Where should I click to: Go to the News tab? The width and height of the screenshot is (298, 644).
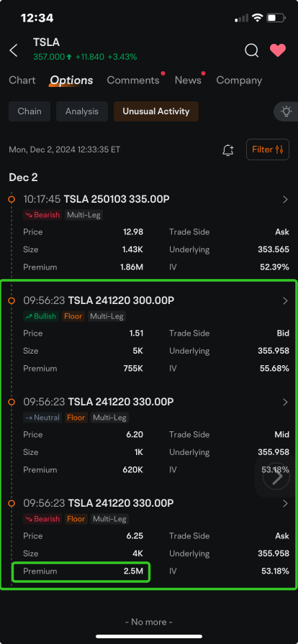click(x=188, y=80)
